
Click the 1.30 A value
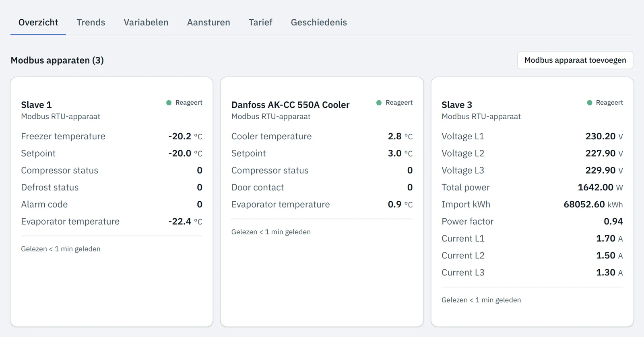609,273
